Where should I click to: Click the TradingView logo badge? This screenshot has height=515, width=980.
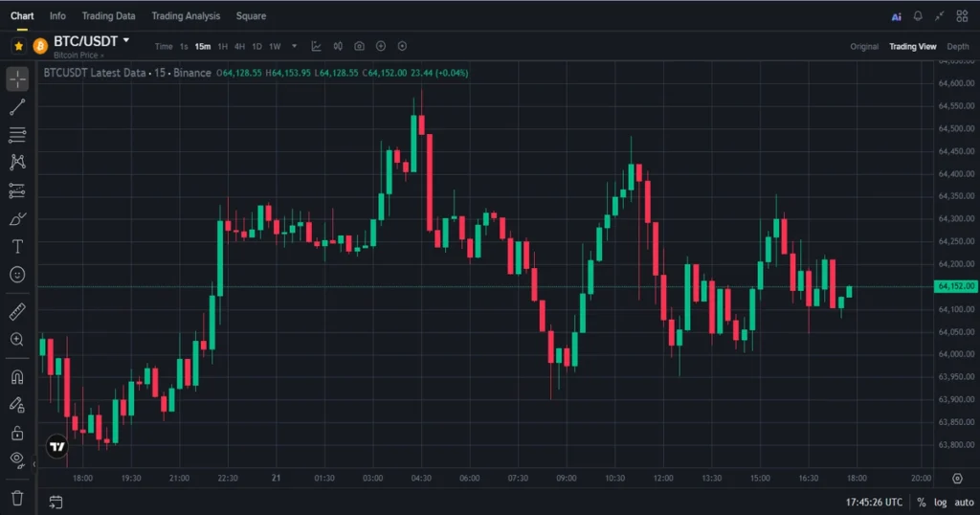[56, 446]
